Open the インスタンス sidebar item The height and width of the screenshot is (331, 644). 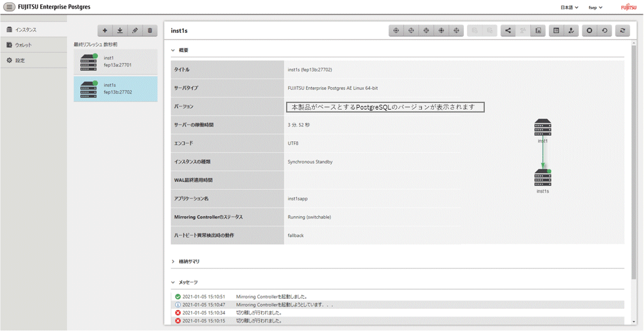coord(34,29)
